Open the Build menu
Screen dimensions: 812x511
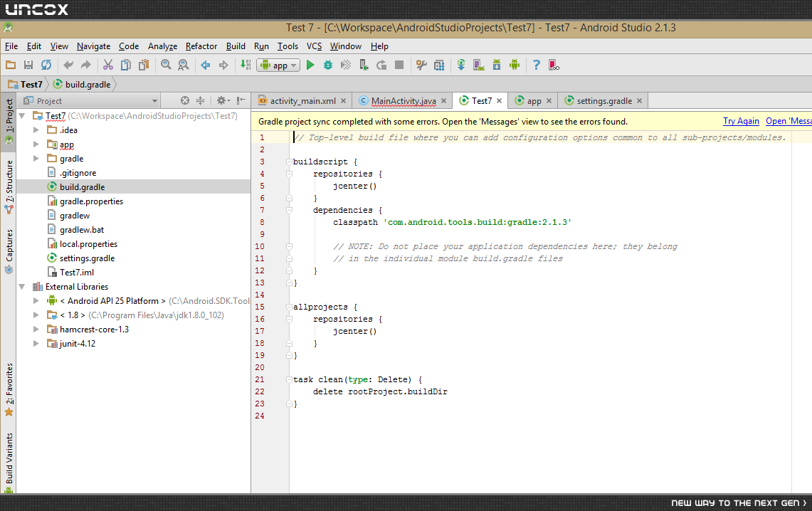tap(236, 46)
